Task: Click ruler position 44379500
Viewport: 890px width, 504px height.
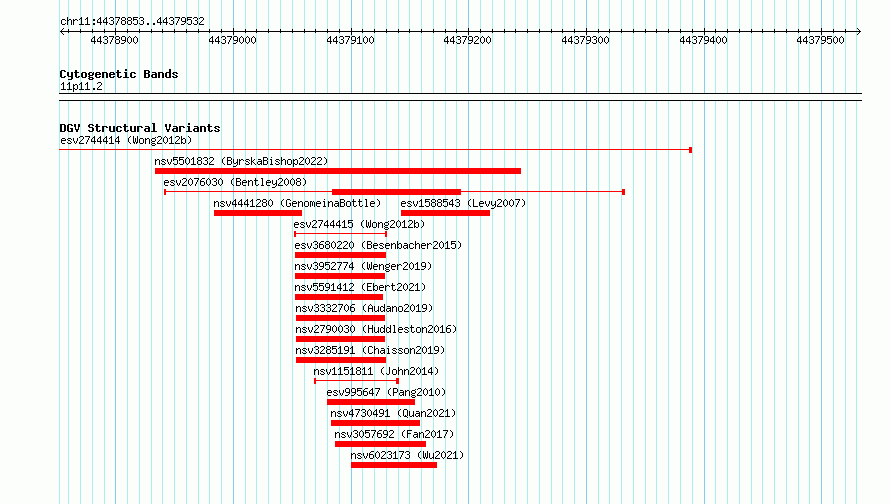Action: coord(820,40)
